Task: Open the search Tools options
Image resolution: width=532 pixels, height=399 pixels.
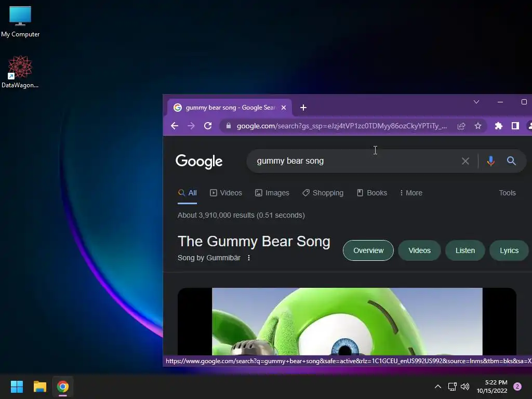Action: pos(507,193)
